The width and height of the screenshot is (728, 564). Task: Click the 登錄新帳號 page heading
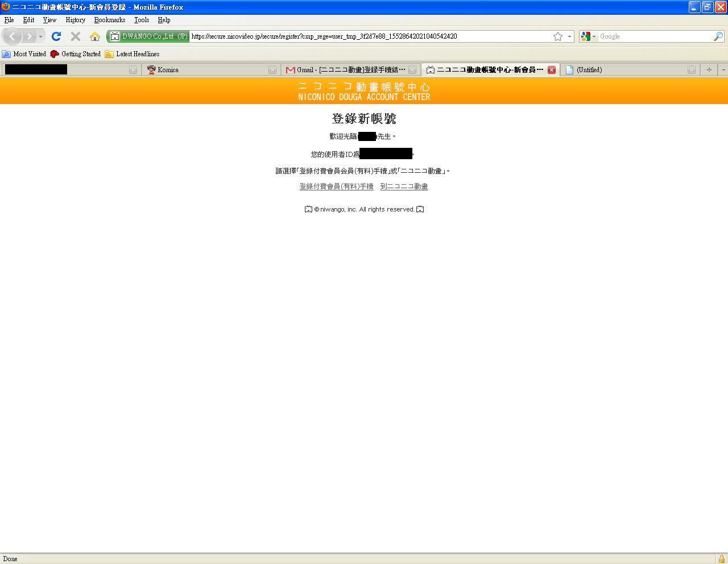[x=364, y=119]
